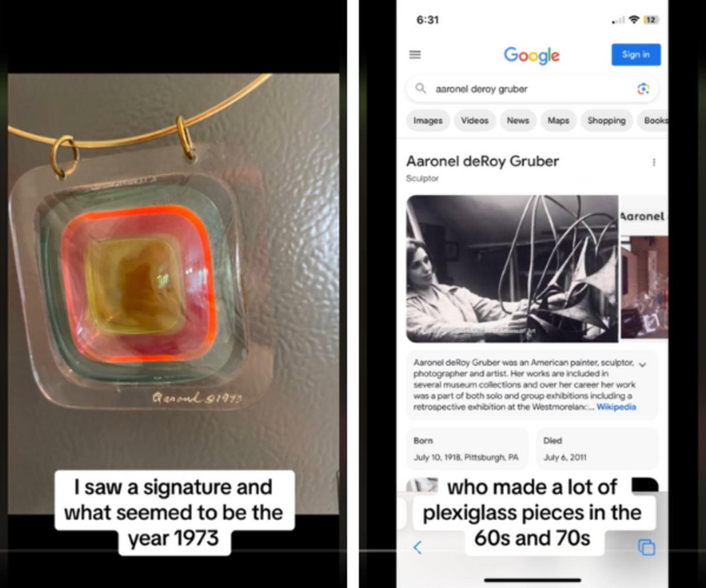This screenshot has height=588, width=706.
Task: Tap the browser back arrow
Action: coord(417,547)
